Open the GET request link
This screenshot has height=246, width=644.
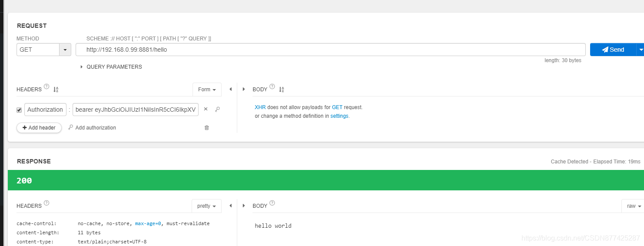tap(337, 107)
